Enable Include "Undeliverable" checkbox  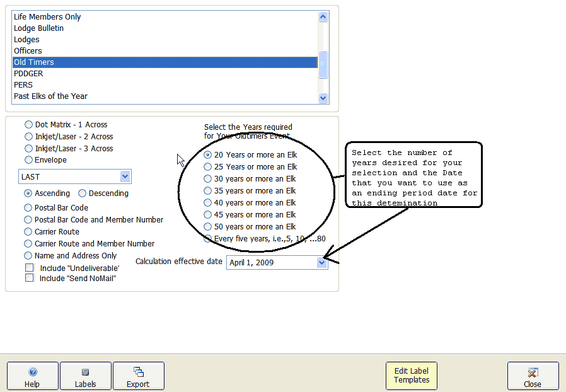(29, 268)
